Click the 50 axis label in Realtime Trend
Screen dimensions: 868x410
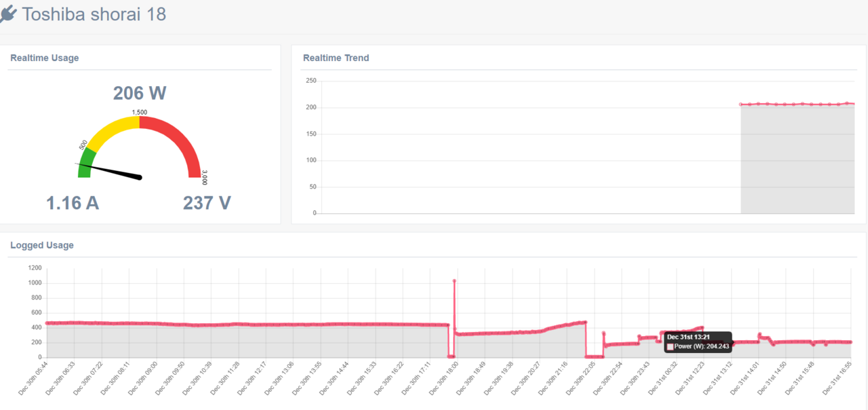(313, 187)
